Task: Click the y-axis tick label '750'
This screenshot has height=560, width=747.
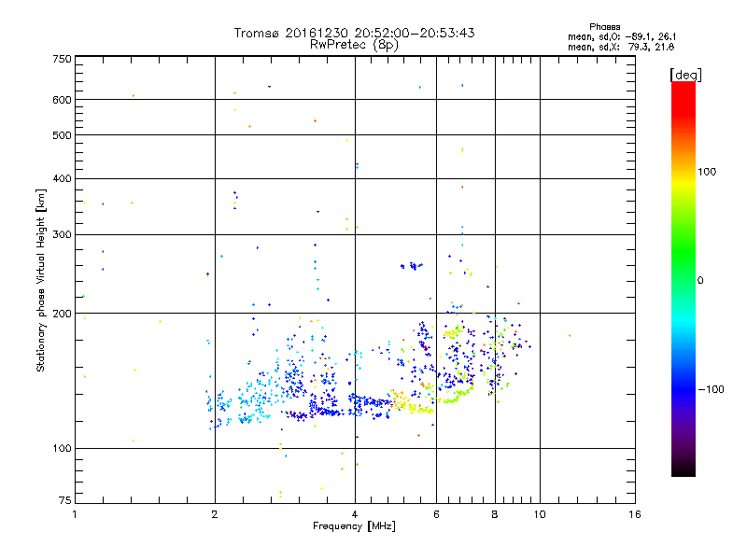Action: tap(62, 59)
